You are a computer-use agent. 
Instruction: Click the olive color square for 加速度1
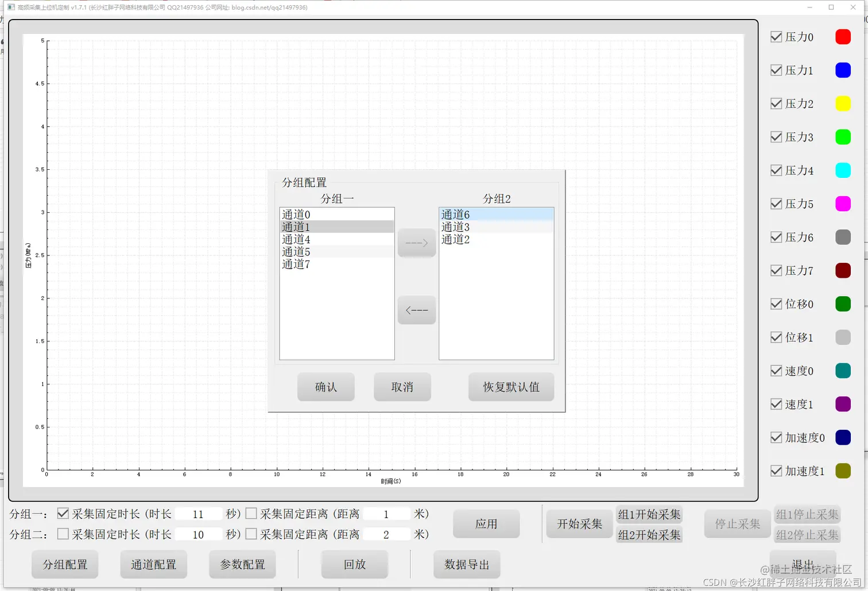(x=843, y=471)
